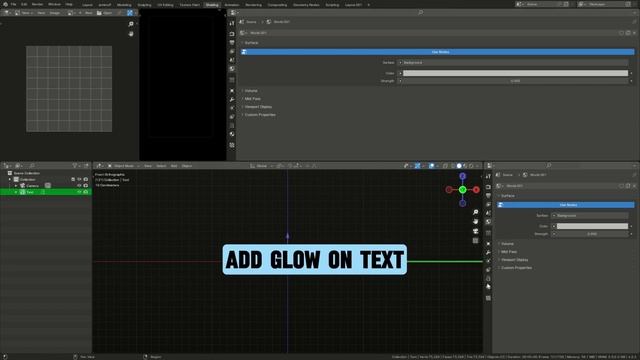Image resolution: width=640 pixels, height=360 pixels.
Task: Uncheck the Collection exclude checkbox in the Outliner
Action: [73, 179]
